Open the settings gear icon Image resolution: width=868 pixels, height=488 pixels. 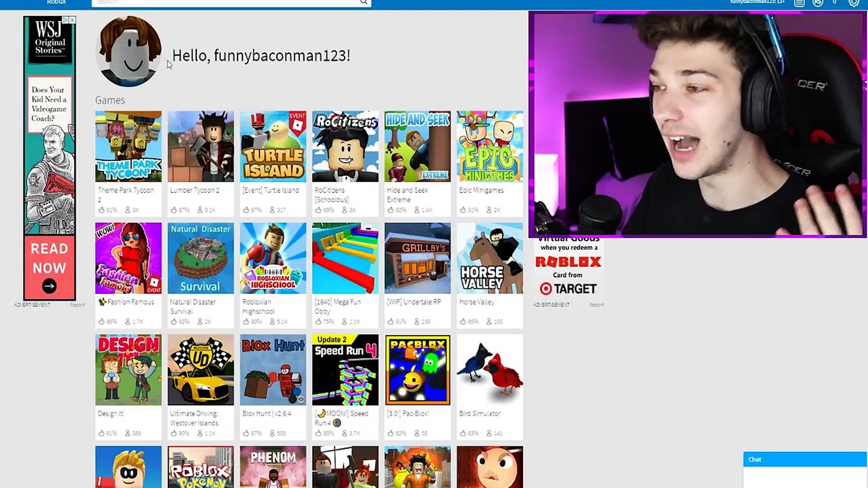[x=854, y=3]
